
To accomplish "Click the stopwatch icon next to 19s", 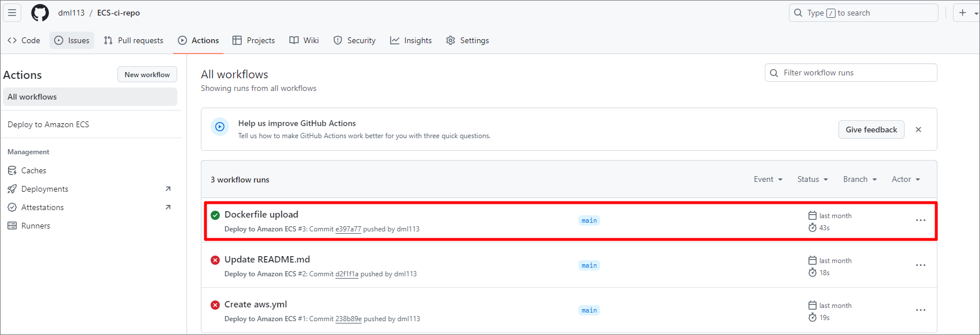I will tap(813, 317).
